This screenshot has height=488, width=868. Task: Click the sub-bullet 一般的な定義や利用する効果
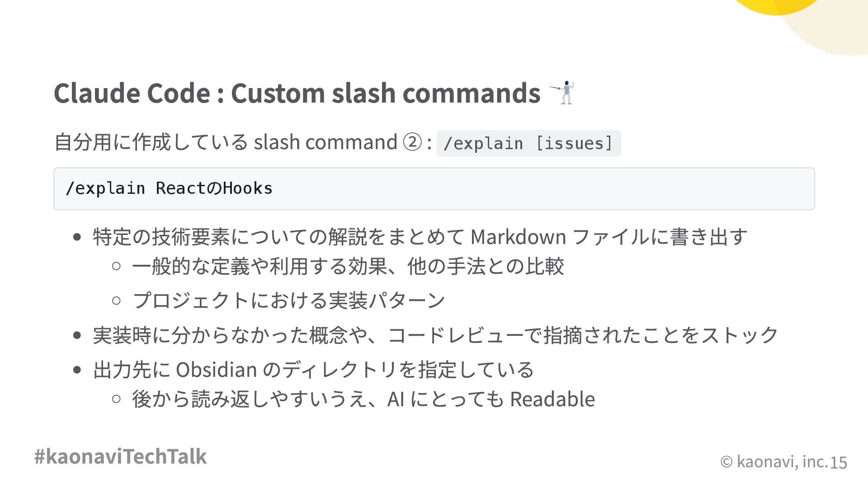[348, 266]
